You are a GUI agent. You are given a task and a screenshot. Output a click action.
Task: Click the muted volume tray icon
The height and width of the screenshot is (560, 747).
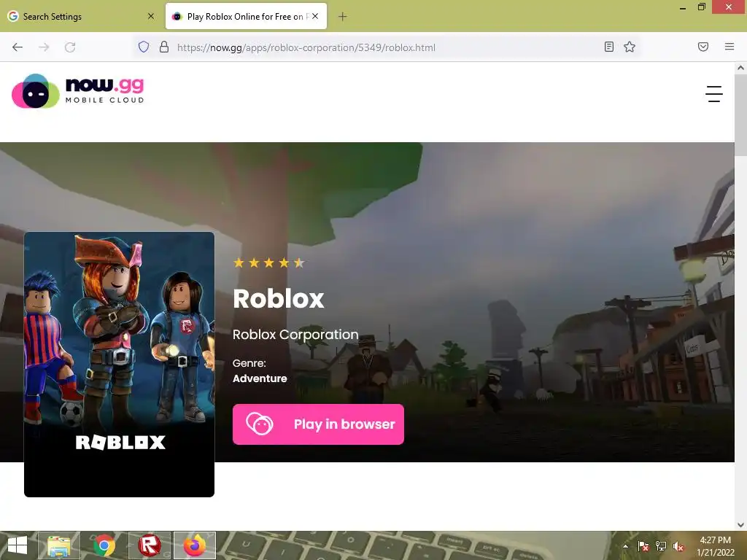[x=678, y=546]
